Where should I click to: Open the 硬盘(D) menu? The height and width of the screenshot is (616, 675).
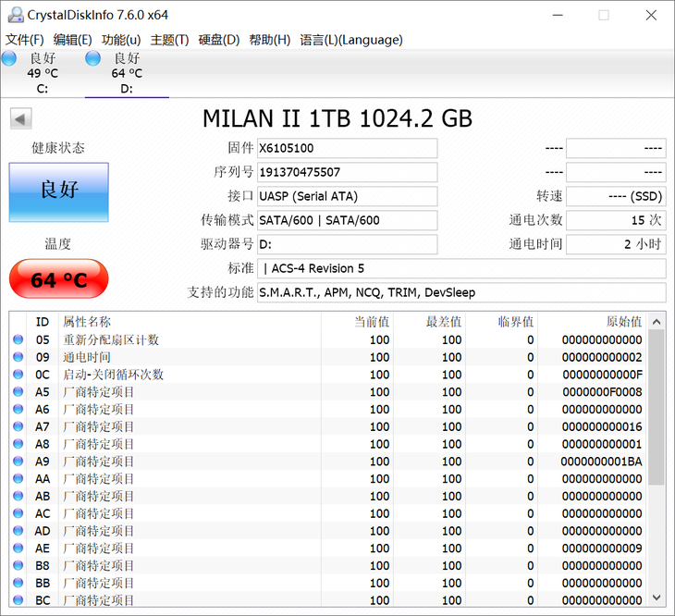click(219, 40)
